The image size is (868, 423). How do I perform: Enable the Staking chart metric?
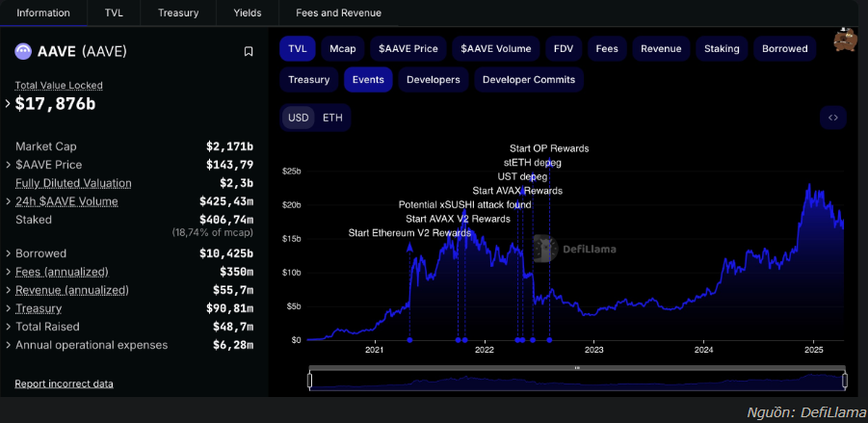click(x=722, y=49)
